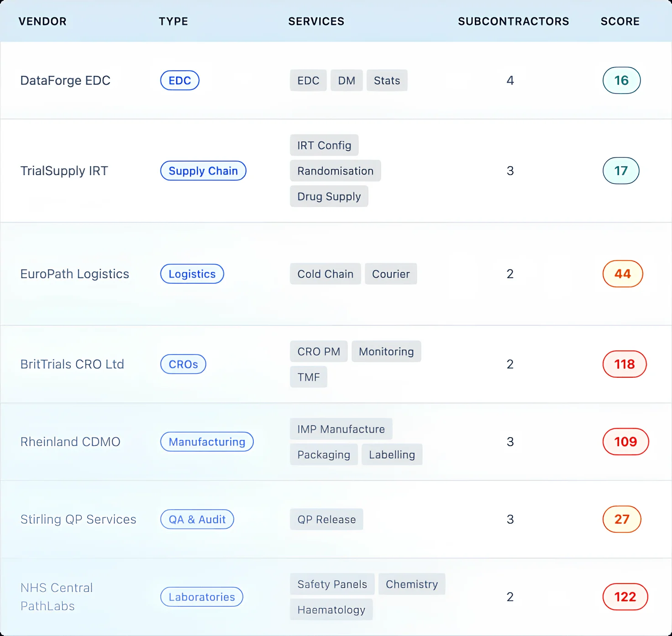Select the Cold Chain service tag
This screenshot has width=672, height=636.
pos(325,274)
